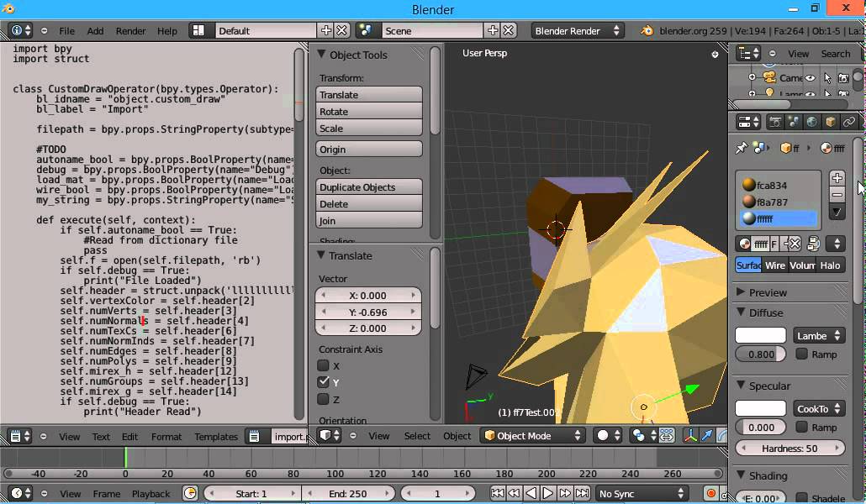Screen dimensions: 866x504
Task: Open the Help menu
Action: coord(166,31)
